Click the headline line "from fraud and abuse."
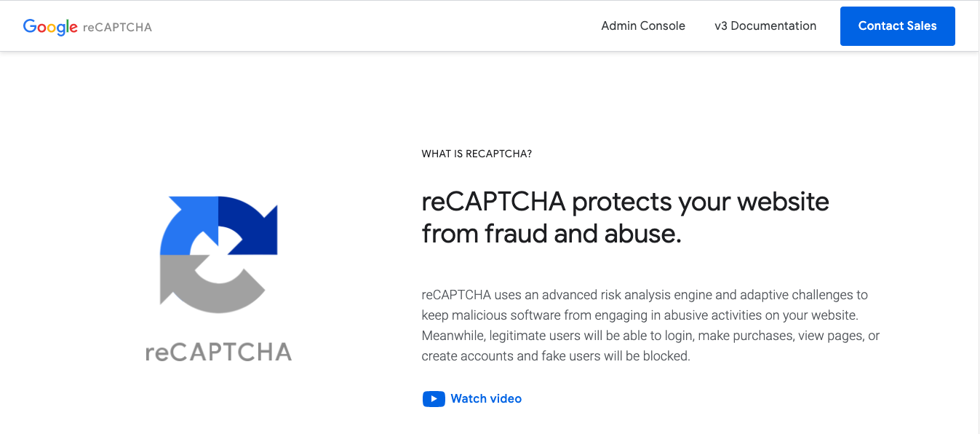This screenshot has height=434, width=980. [551, 234]
